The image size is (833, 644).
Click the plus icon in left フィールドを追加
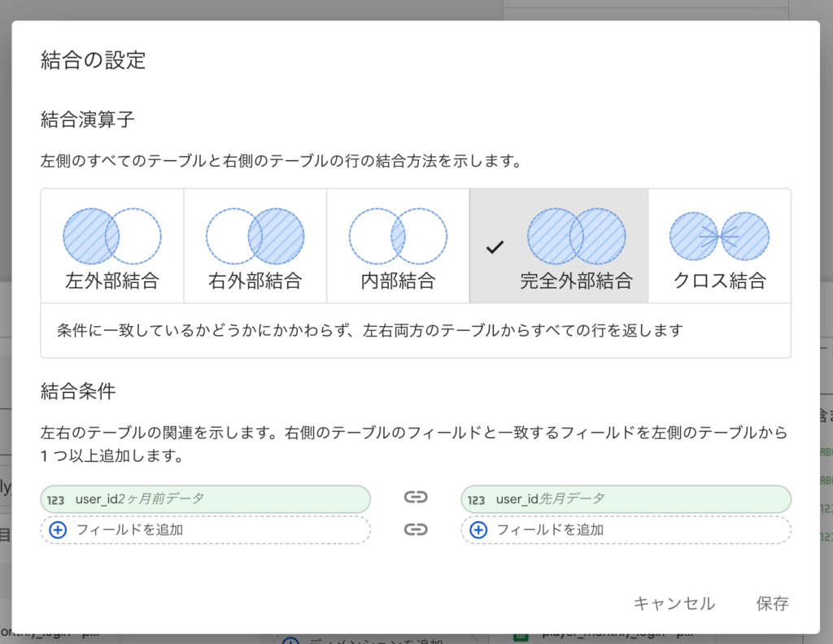click(x=58, y=530)
